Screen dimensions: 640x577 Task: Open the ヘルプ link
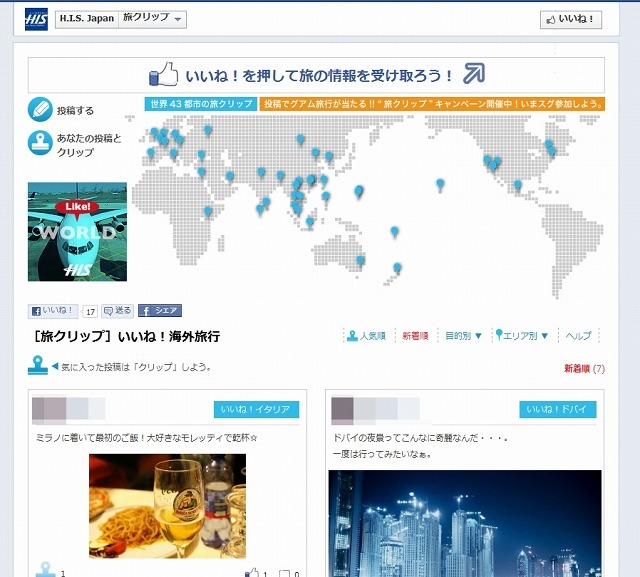[578, 336]
